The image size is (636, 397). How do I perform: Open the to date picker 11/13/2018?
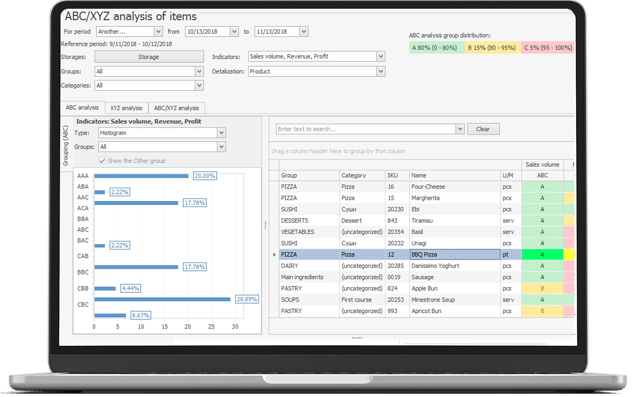tap(304, 32)
